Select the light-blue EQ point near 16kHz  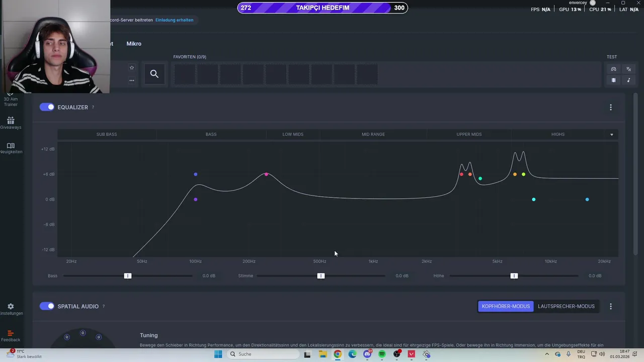587,200
